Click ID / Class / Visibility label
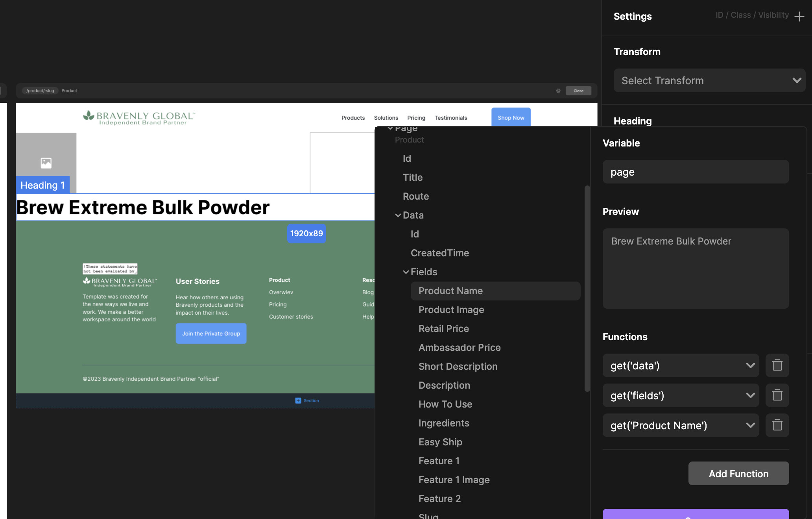Image resolution: width=812 pixels, height=519 pixels. pos(752,15)
